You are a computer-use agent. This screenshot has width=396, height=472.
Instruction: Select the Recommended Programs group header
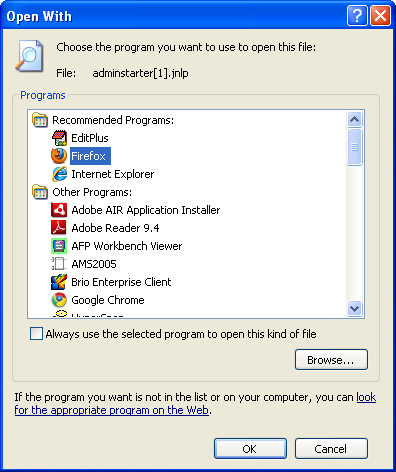coord(103,120)
